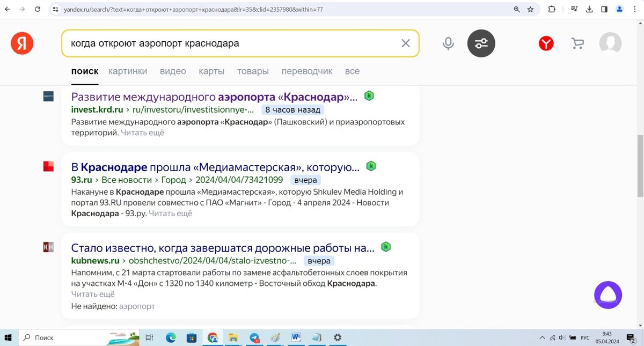Open Settings gear from the taskbar
This screenshot has height=346, width=644.
[337, 338]
